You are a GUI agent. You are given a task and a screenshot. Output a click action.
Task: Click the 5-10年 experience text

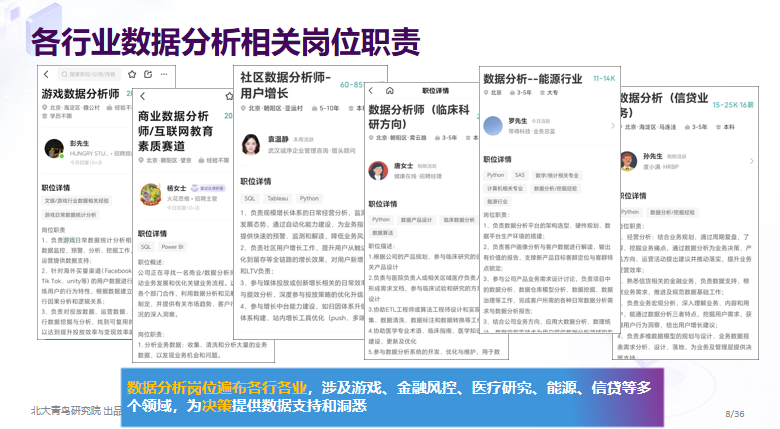click(329, 108)
